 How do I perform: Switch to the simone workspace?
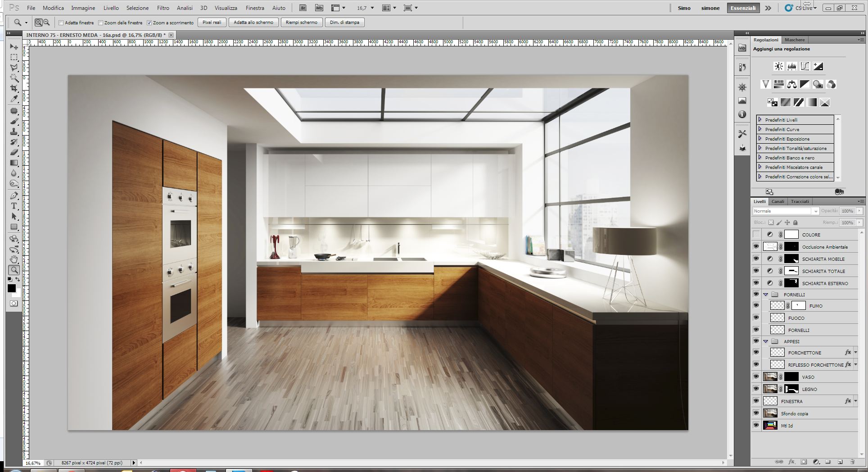710,8
